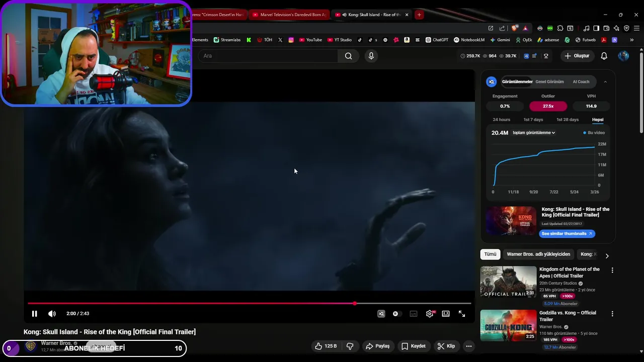
Task: Open the Instagram bookmark
Action: (291, 40)
